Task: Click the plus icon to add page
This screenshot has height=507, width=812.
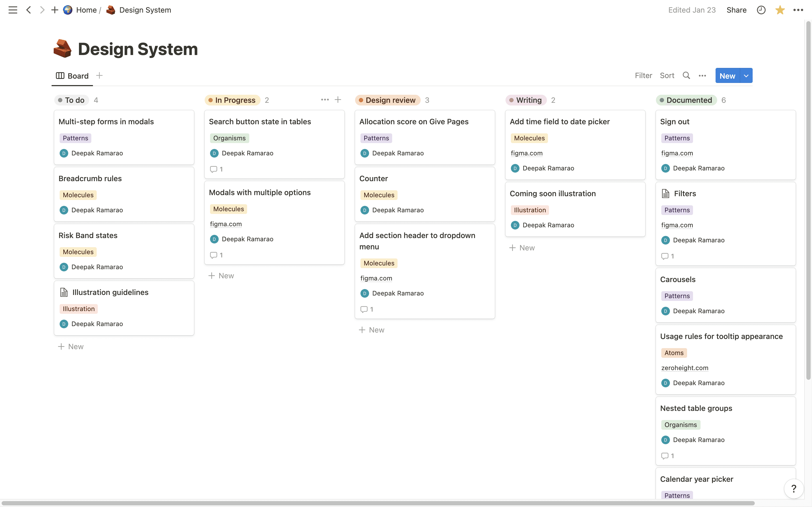Action: click(54, 10)
